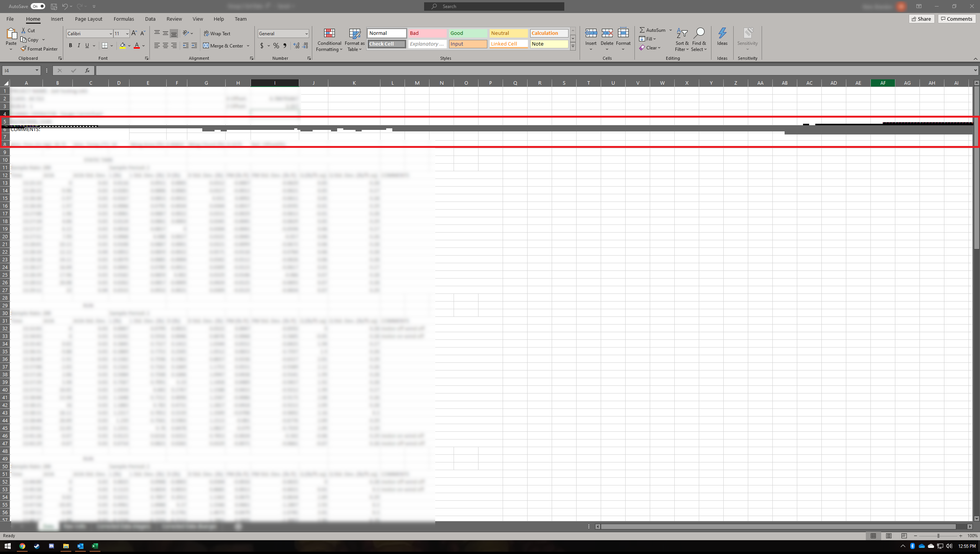Switch to the Formulas tab
Screen dimensions: 980x554
tap(124, 19)
